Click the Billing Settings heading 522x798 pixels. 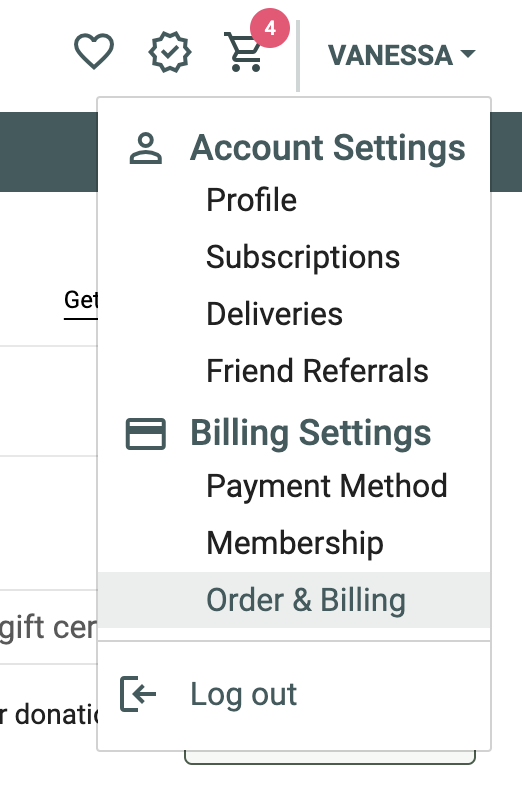click(311, 434)
